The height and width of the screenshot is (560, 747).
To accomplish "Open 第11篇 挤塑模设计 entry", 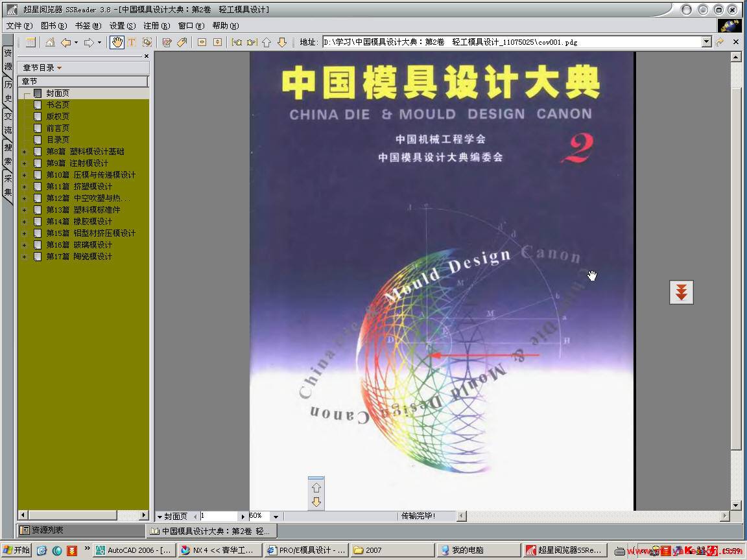I will 79,187.
